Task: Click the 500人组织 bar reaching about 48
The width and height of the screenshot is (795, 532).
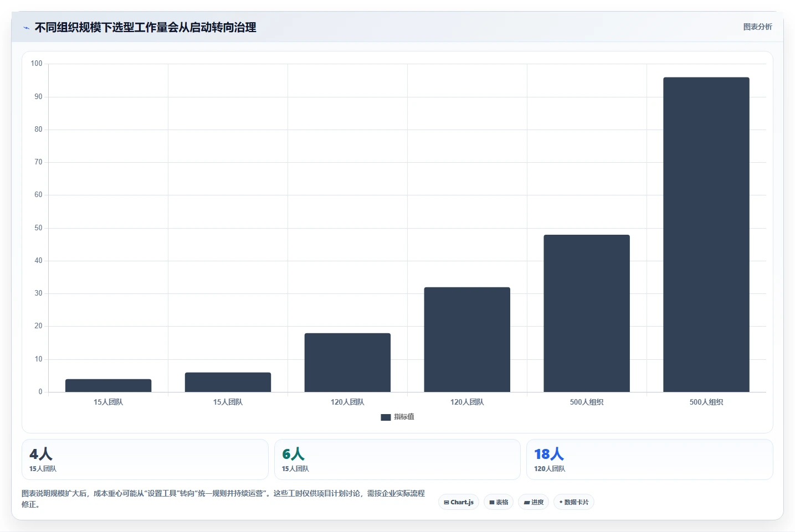Action: (587, 313)
